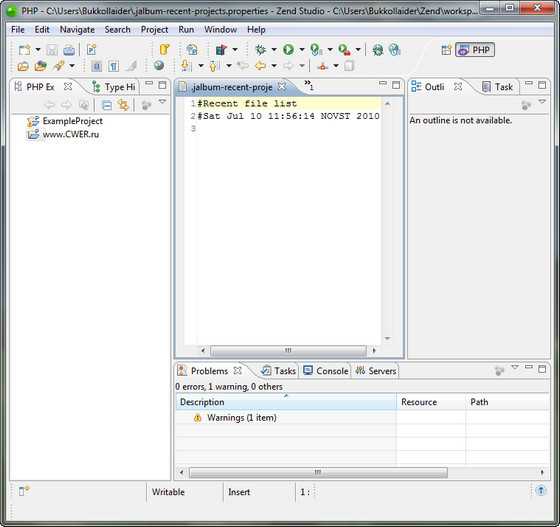Open the dropdown arrow next to Run
Image resolution: width=560 pixels, height=527 pixels.
click(302, 50)
